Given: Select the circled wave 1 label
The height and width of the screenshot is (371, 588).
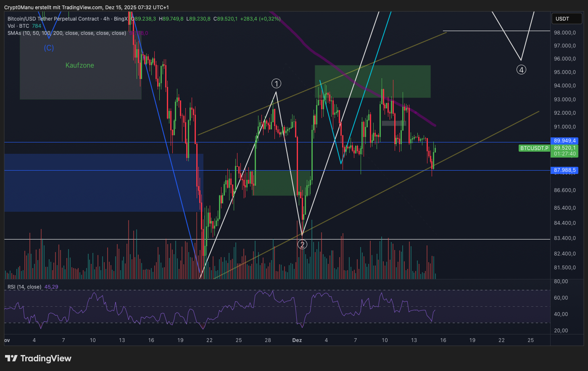Looking at the screenshot, I should coord(276,83).
